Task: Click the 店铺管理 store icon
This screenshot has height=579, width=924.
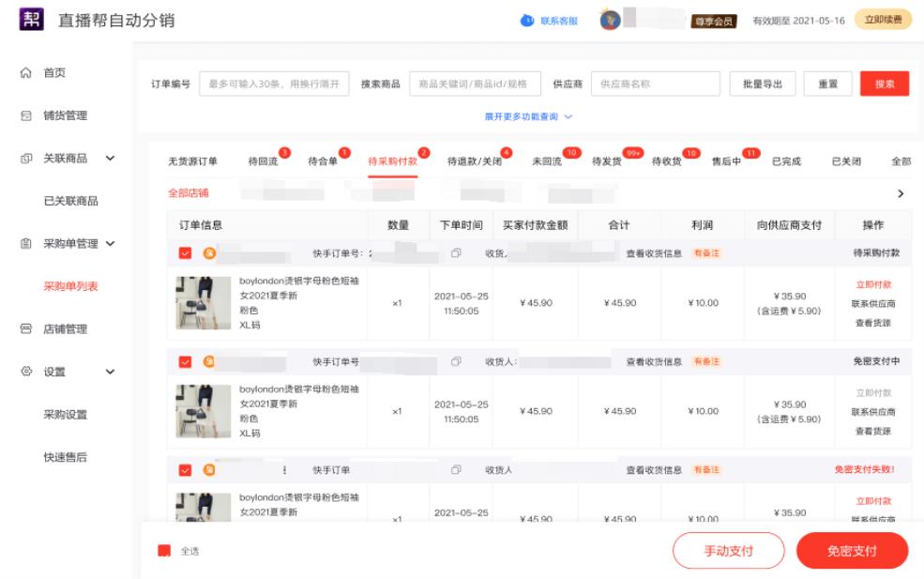Action: pyautogui.click(x=26, y=328)
